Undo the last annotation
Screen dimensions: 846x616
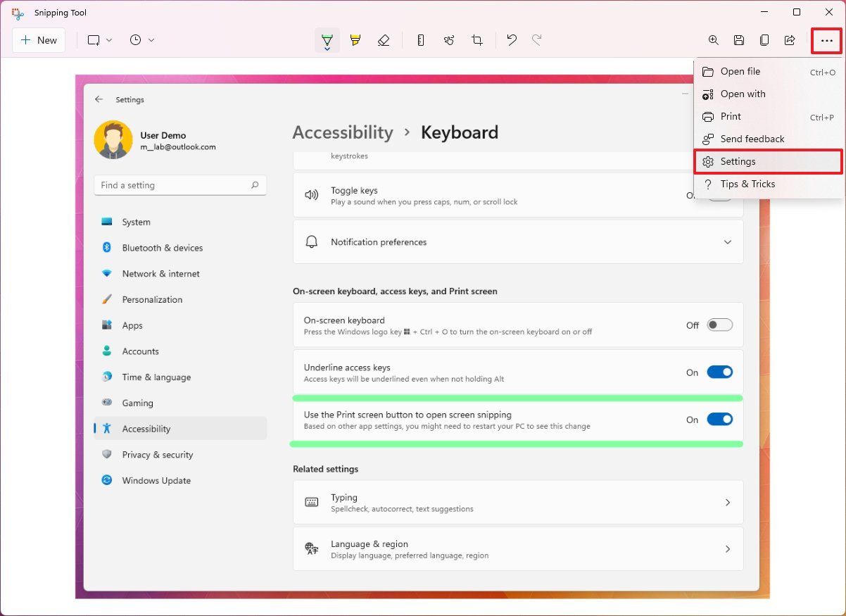(511, 40)
